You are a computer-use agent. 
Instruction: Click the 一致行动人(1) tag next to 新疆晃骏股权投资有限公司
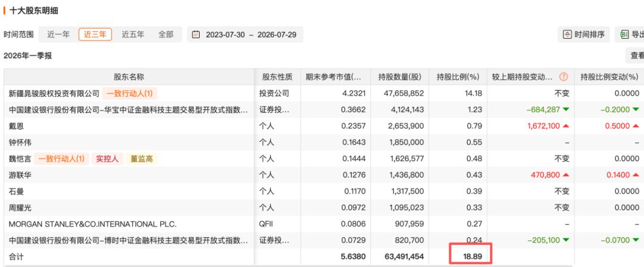(x=129, y=93)
